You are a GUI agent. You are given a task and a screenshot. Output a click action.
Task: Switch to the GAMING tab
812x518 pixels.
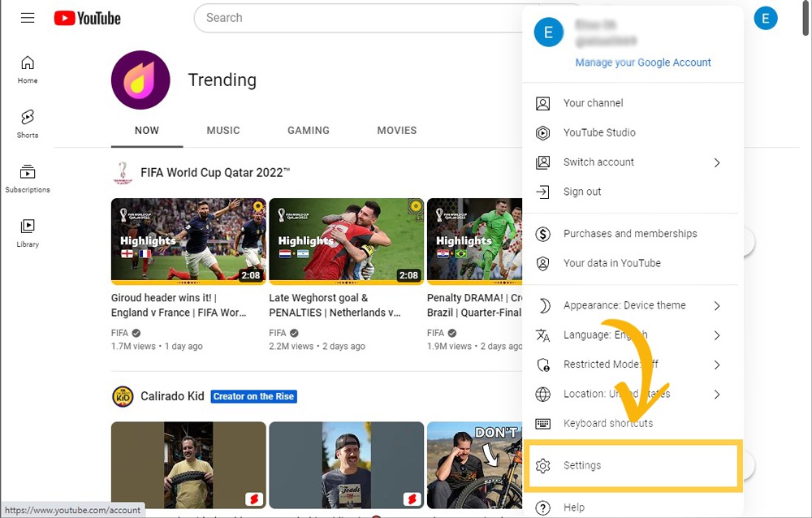(309, 131)
